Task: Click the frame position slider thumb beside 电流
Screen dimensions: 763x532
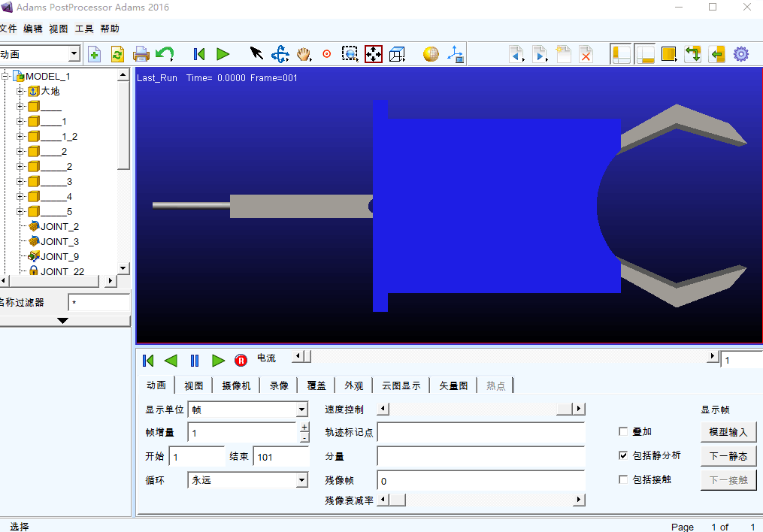Action: point(307,356)
